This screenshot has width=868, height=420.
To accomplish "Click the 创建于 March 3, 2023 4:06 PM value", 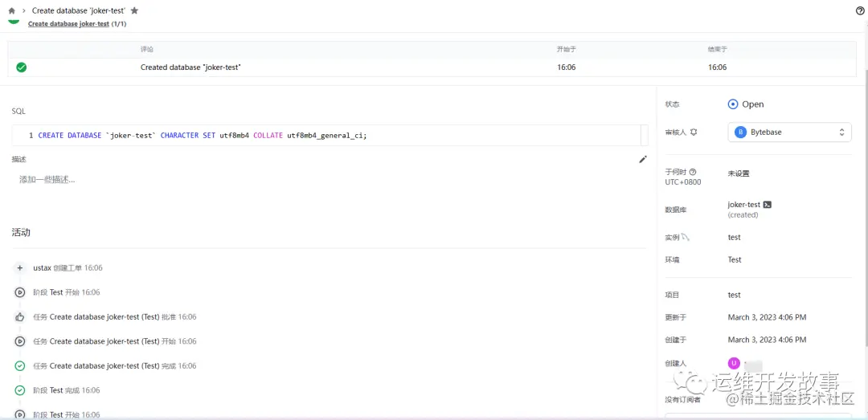I will (767, 339).
